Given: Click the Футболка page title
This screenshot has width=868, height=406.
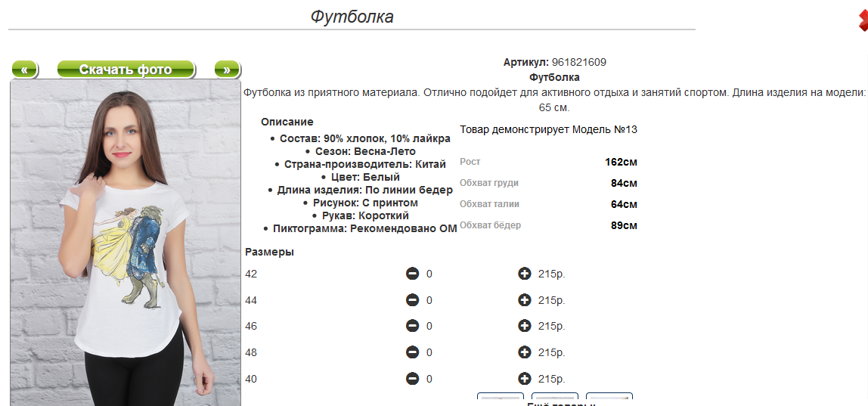Looking at the screenshot, I should tap(352, 17).
